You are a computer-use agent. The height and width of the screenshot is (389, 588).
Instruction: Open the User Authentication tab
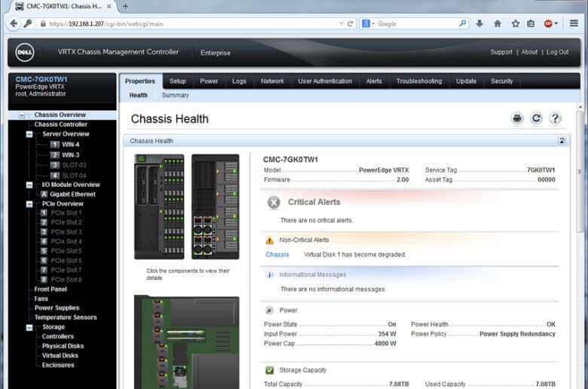(325, 81)
